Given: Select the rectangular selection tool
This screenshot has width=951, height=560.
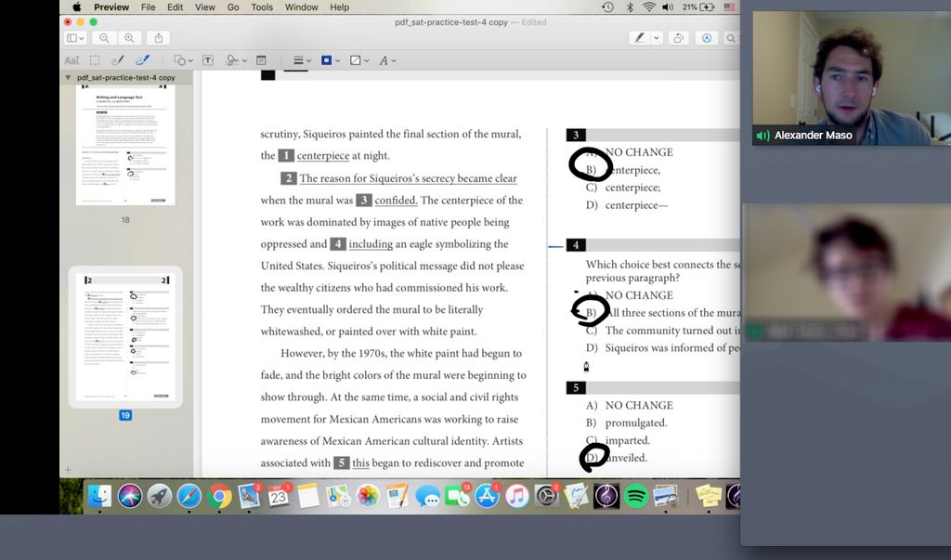Looking at the screenshot, I should pos(94,60).
